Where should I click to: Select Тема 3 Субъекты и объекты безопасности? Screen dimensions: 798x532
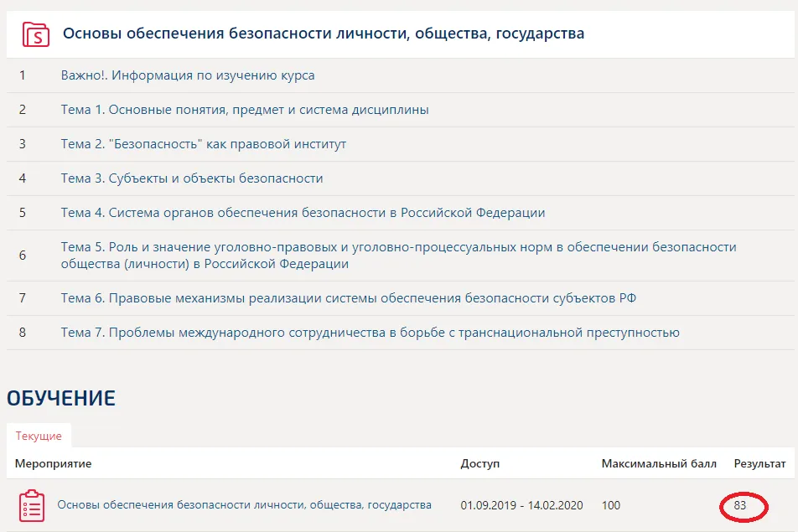tap(192, 178)
